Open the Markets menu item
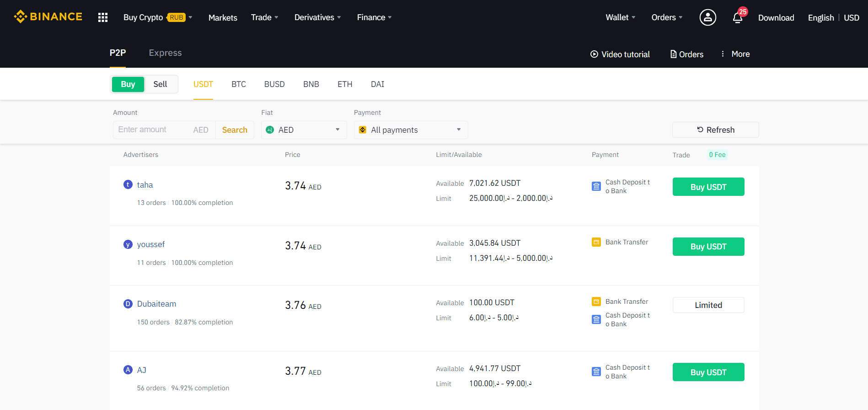The image size is (868, 410). pyautogui.click(x=223, y=17)
